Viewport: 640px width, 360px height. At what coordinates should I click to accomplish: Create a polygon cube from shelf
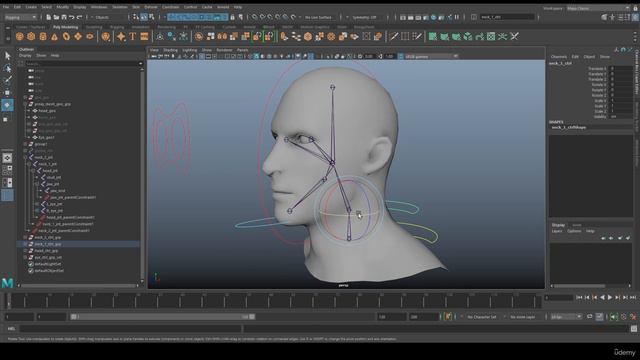coord(31,37)
